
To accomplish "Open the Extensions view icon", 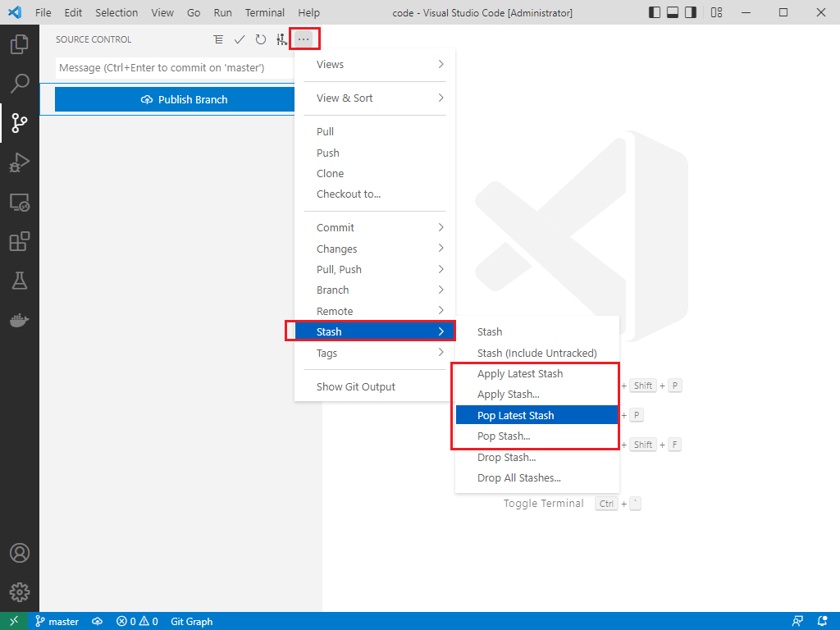I will click(20, 241).
